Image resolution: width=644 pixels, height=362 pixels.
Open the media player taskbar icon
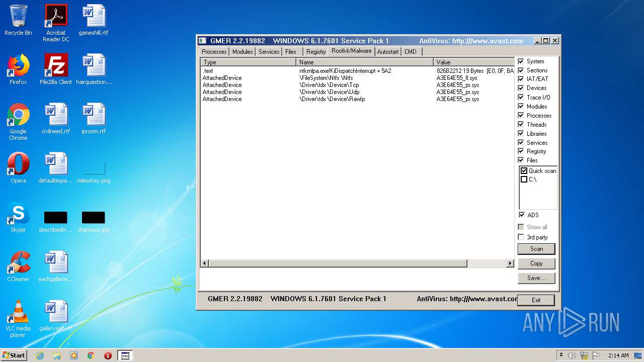pyautogui.click(x=74, y=355)
